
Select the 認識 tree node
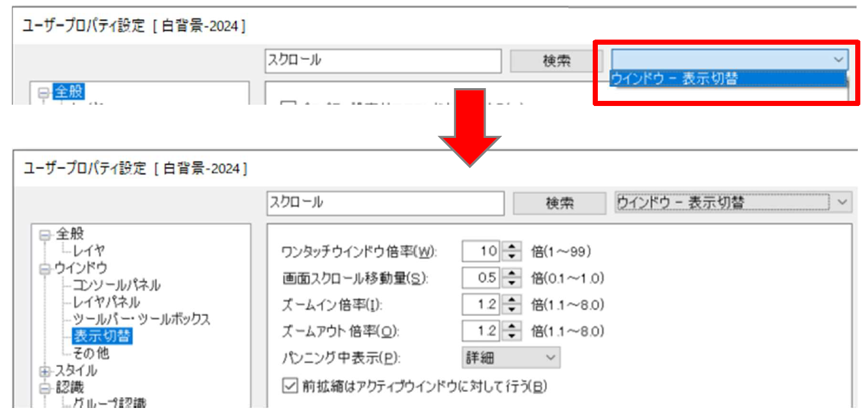point(69,387)
